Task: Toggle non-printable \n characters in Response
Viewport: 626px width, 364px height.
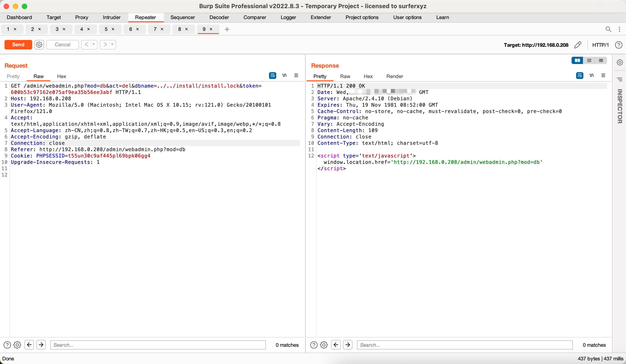Action: (591, 76)
